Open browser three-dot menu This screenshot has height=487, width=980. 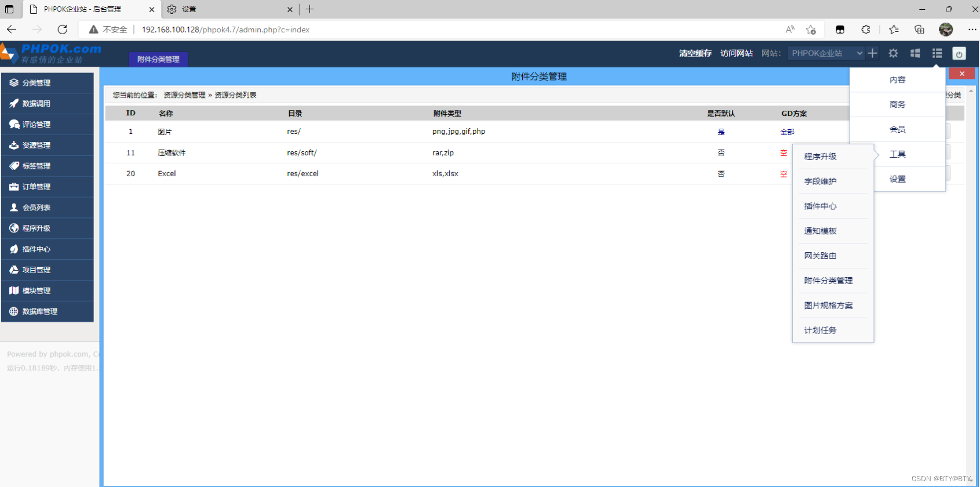point(972,30)
